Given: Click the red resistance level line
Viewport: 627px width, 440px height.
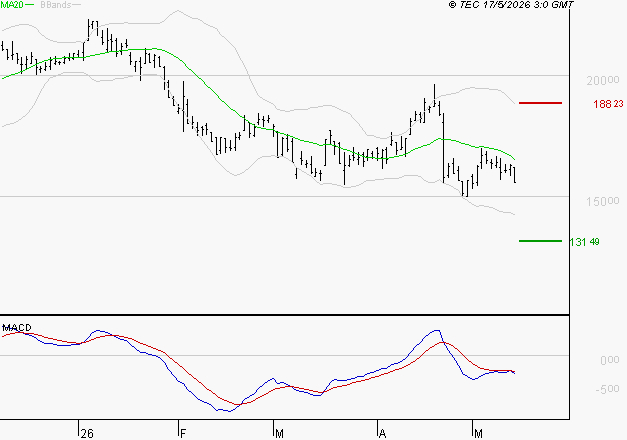Looking at the screenshot, I should [x=540, y=103].
